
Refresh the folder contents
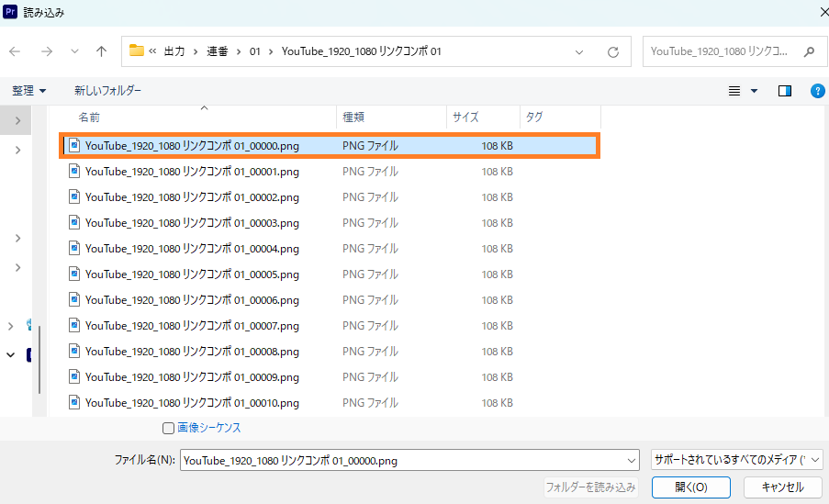click(612, 51)
